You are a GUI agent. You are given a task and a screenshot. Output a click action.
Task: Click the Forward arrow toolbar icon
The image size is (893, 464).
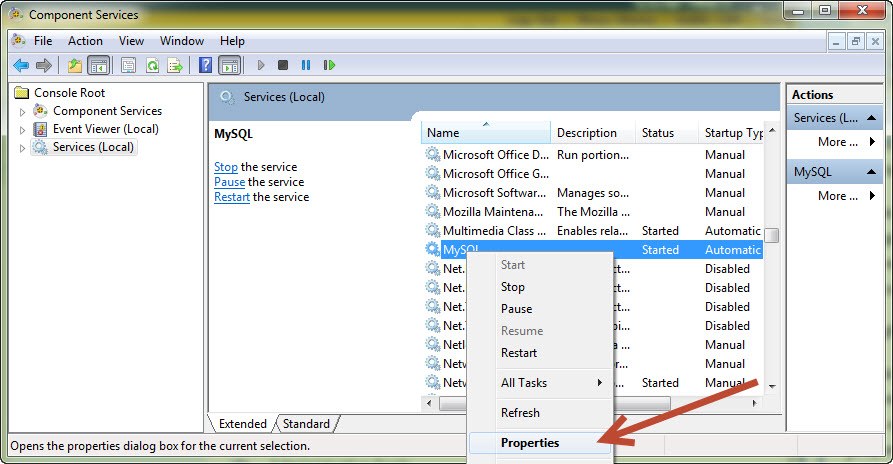44,65
